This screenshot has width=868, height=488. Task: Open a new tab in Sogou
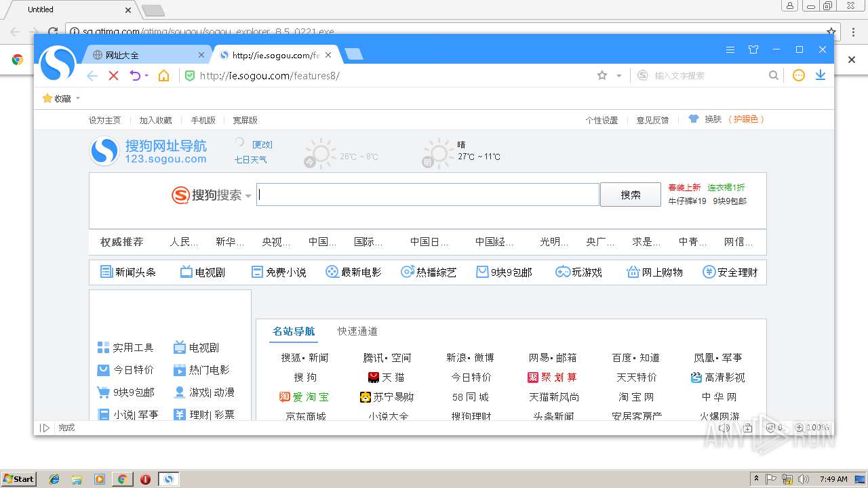click(x=353, y=54)
